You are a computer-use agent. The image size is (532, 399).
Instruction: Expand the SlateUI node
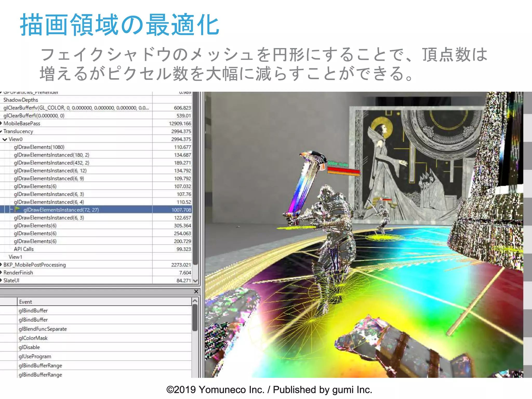[x=1, y=280]
